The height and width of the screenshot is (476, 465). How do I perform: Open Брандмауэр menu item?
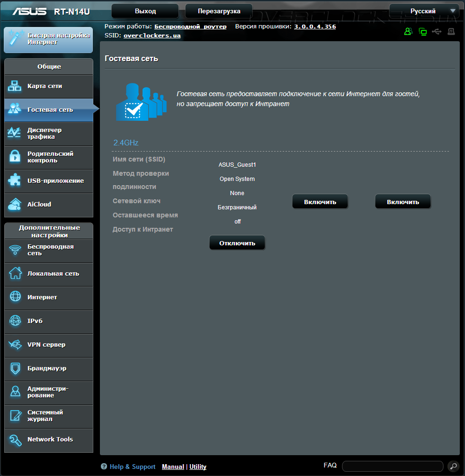coord(49,368)
